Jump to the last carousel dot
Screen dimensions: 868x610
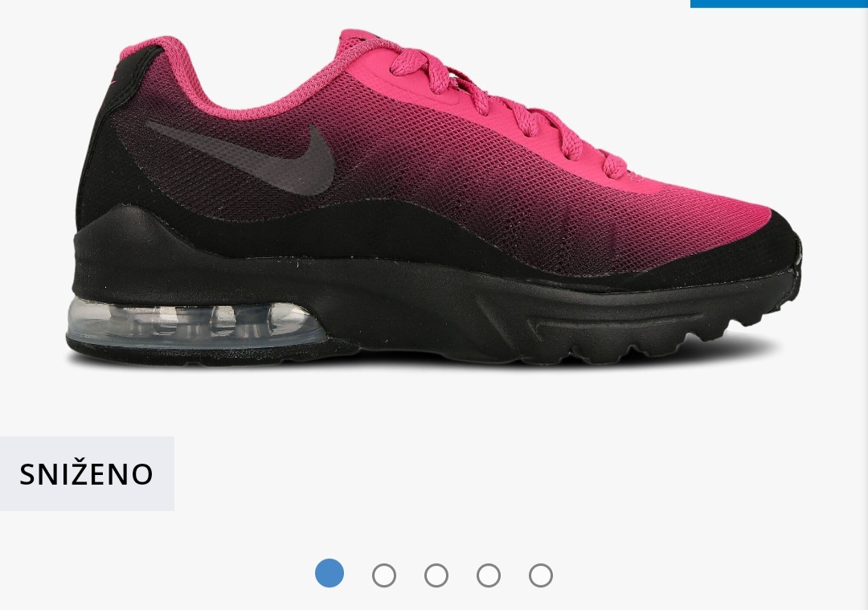[540, 575]
